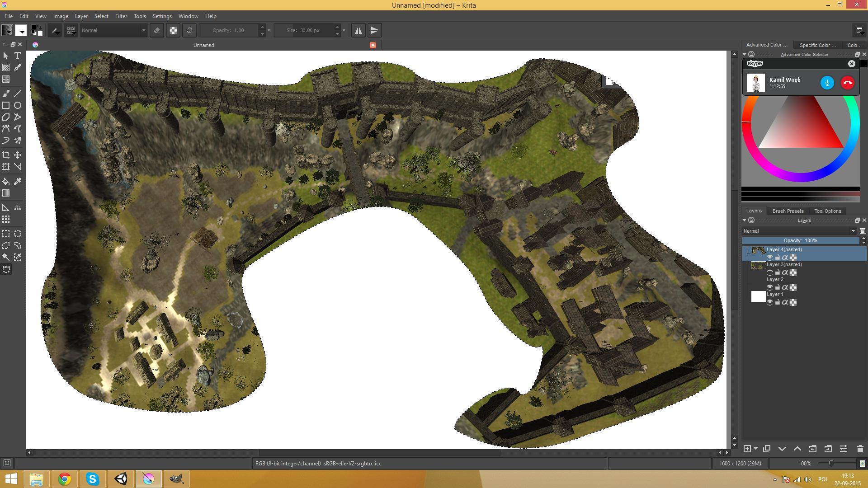
Task: Toggle eraser mode in toolbar
Action: click(157, 30)
